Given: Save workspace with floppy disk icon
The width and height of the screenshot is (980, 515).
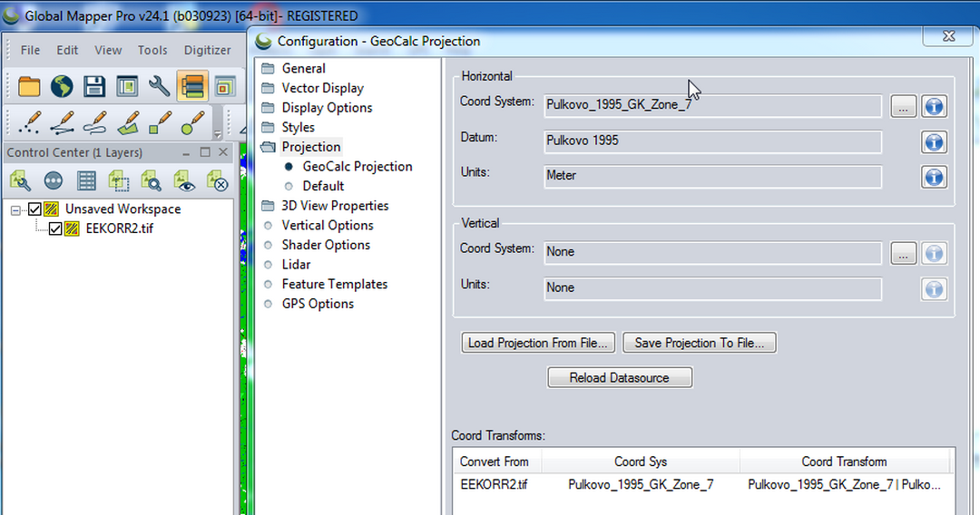Looking at the screenshot, I should (x=93, y=86).
